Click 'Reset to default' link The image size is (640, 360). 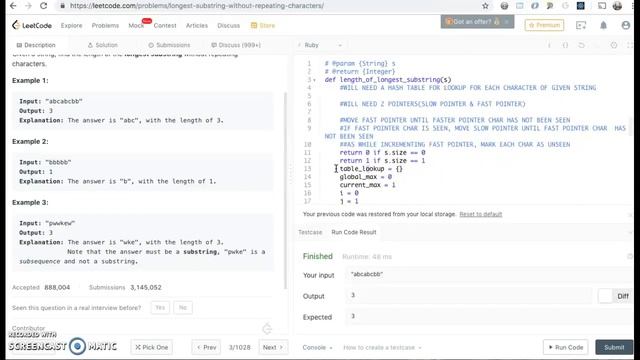point(481,214)
